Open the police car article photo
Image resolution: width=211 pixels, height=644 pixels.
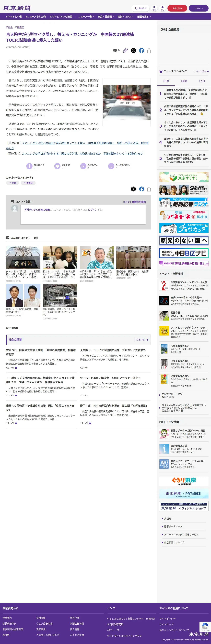(x=127, y=102)
